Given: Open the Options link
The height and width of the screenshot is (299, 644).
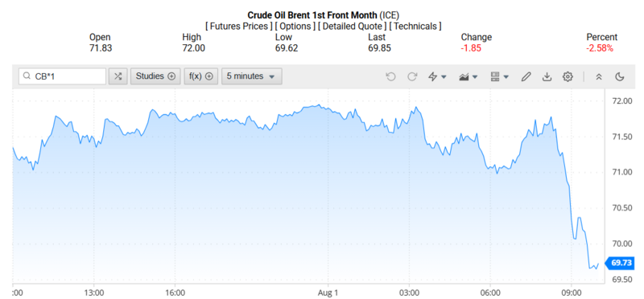Looking at the screenshot, I should tap(295, 27).
